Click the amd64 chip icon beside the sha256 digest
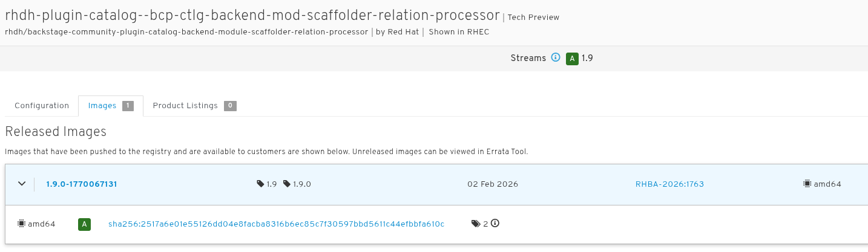The width and height of the screenshot is (868, 252). (21, 224)
